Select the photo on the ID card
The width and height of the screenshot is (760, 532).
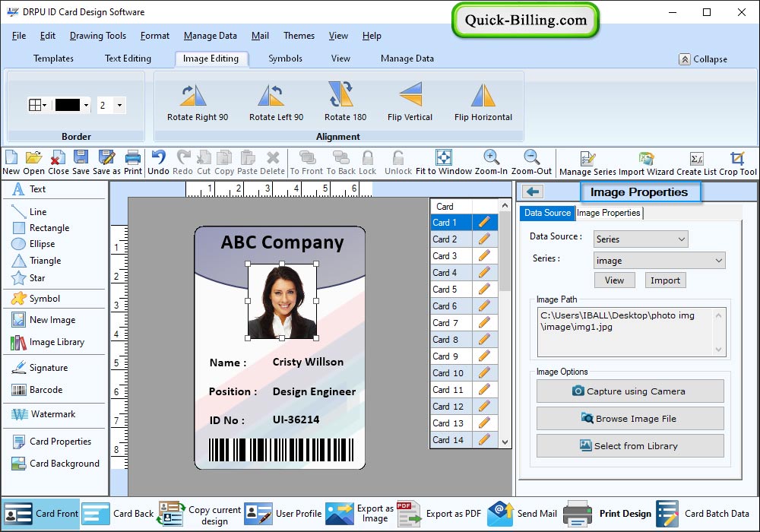pos(282,301)
